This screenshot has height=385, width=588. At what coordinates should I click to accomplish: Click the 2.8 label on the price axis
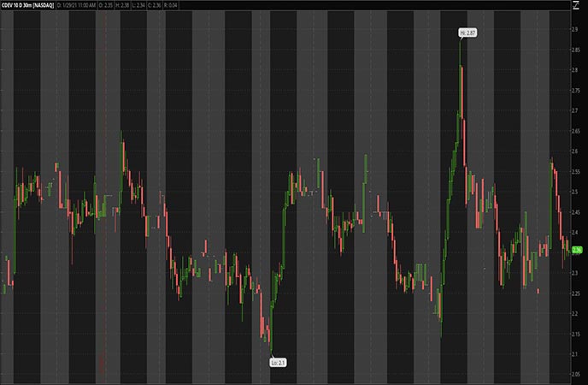coord(575,70)
